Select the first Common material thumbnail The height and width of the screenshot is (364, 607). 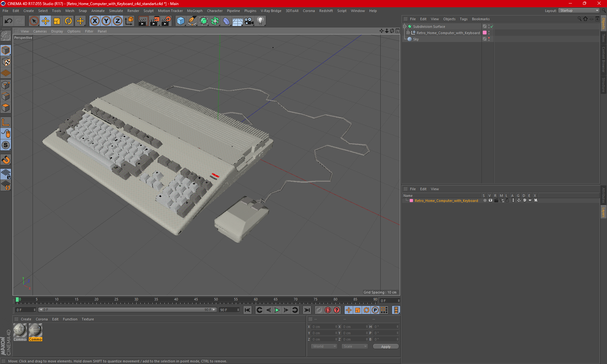tap(20, 332)
